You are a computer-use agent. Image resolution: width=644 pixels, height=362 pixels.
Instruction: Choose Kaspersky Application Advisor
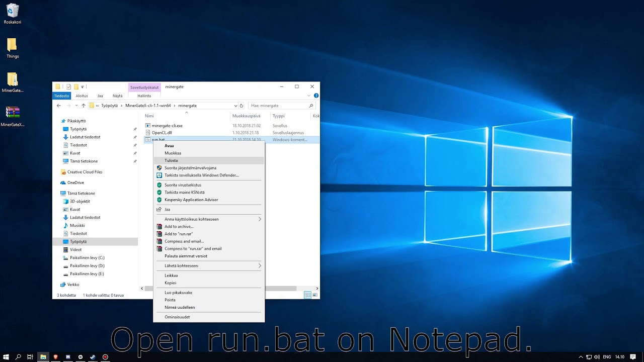(208, 200)
